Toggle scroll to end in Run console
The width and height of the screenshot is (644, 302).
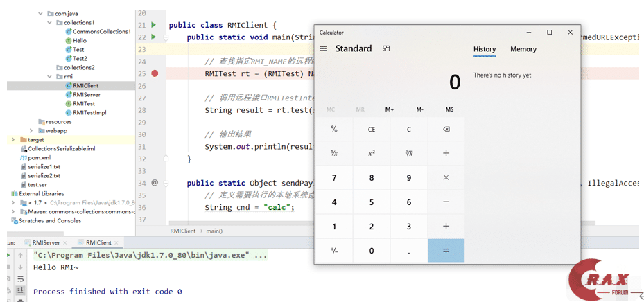(20, 290)
